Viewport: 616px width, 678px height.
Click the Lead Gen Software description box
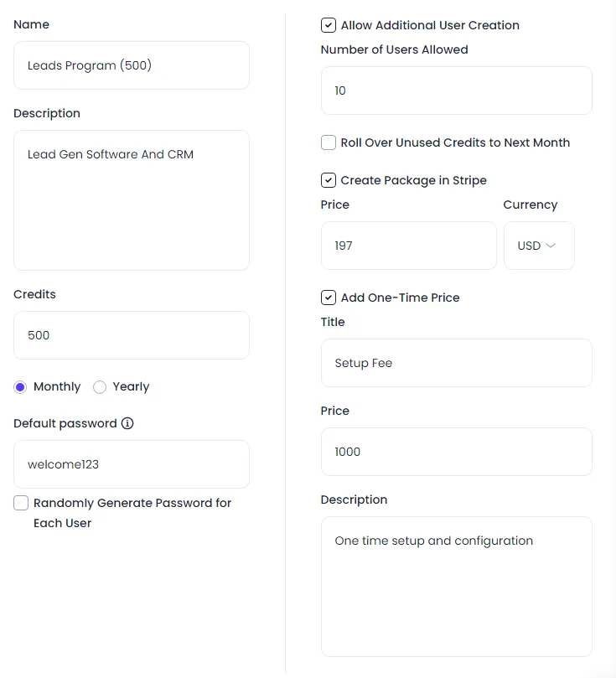(132, 200)
